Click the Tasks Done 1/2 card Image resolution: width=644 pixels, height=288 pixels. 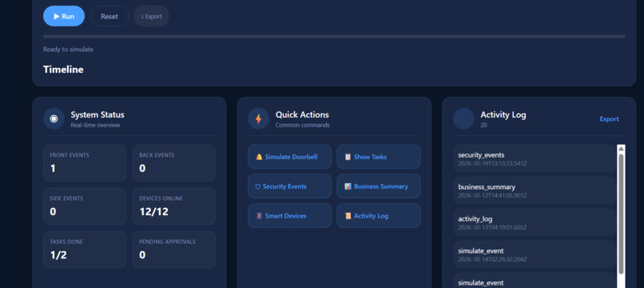[x=85, y=250]
